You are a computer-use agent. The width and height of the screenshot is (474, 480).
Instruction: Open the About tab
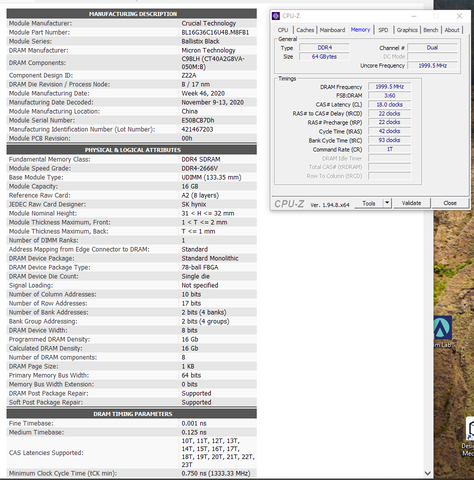tap(452, 30)
